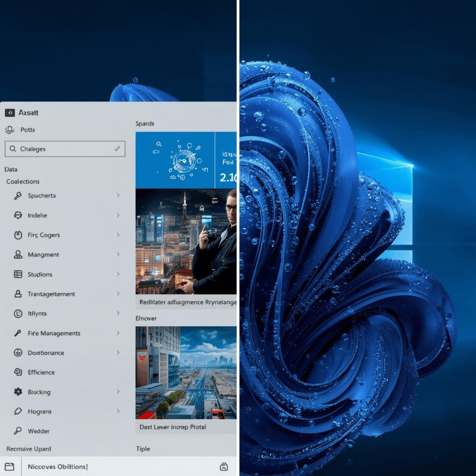Click the briefcase icon in bottom bar
Screen dimensions: 476x476
(224, 466)
